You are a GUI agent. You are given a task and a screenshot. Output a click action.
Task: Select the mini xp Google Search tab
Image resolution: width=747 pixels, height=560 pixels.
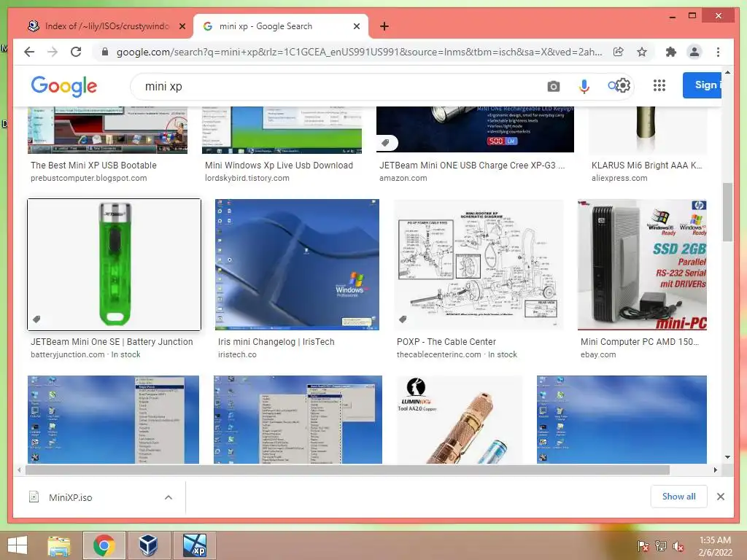[281, 26]
